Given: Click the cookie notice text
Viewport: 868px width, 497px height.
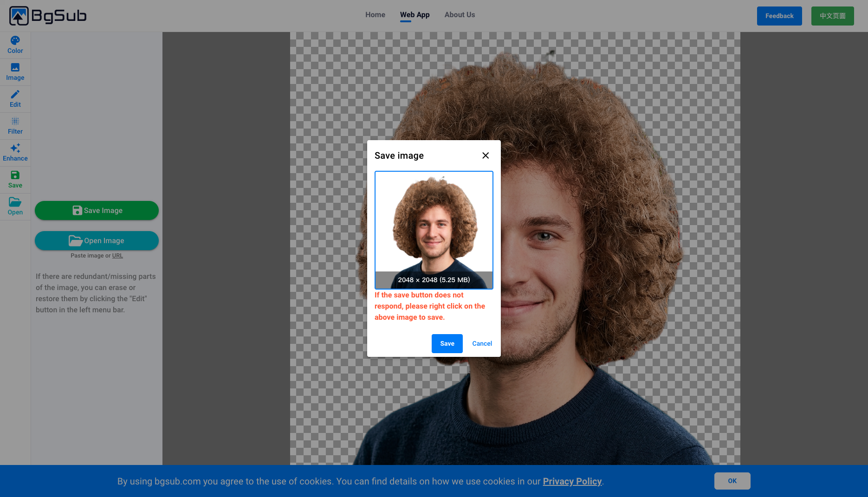Looking at the screenshot, I should point(361,481).
